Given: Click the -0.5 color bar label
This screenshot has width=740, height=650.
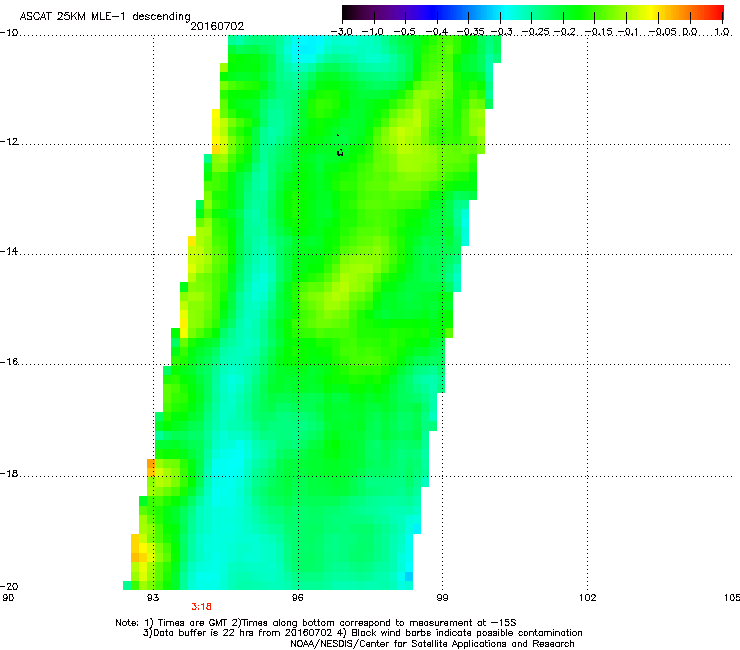Looking at the screenshot, I should (405, 32).
